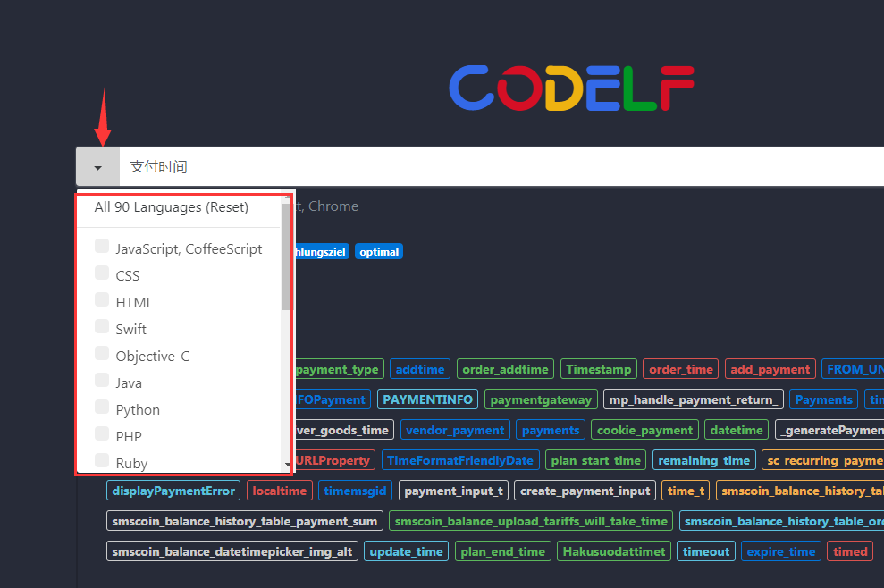Image resolution: width=884 pixels, height=588 pixels.
Task: Click the plan_end_time variable tag
Action: [x=503, y=552]
